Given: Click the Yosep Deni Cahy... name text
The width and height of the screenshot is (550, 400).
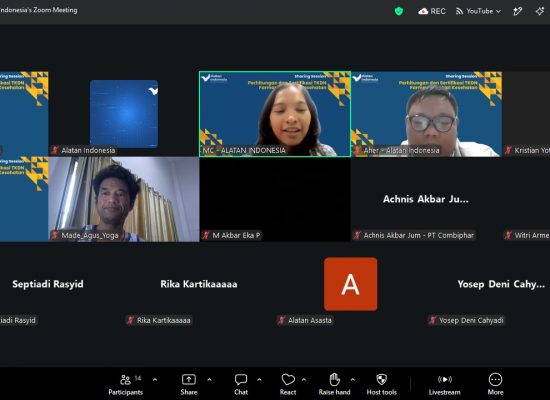Looking at the screenshot, I should 501,284.
